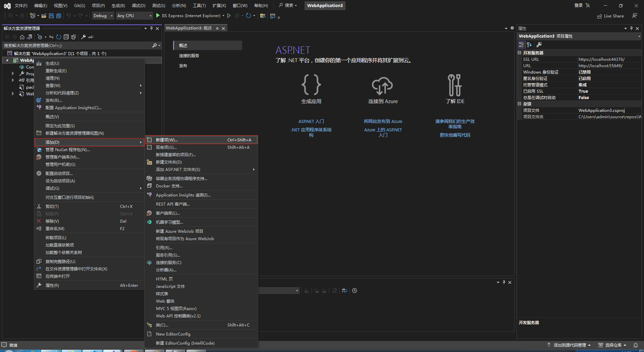Click 管理 NuGet 程序包(N)... context menu entry
The image size is (644, 352).
(x=90, y=149)
